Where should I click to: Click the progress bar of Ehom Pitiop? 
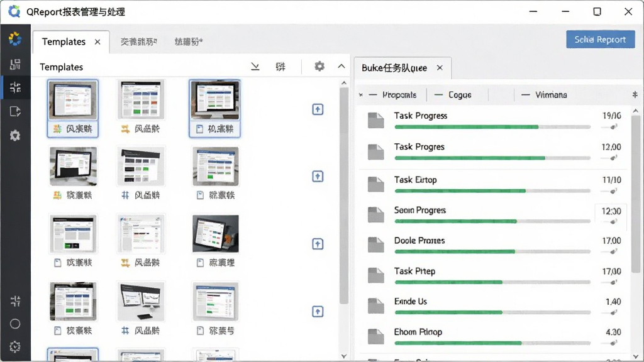pos(492,343)
